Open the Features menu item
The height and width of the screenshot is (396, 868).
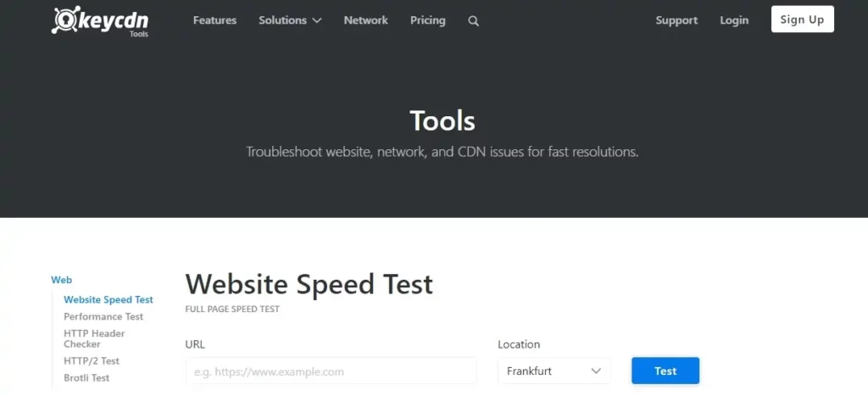214,20
